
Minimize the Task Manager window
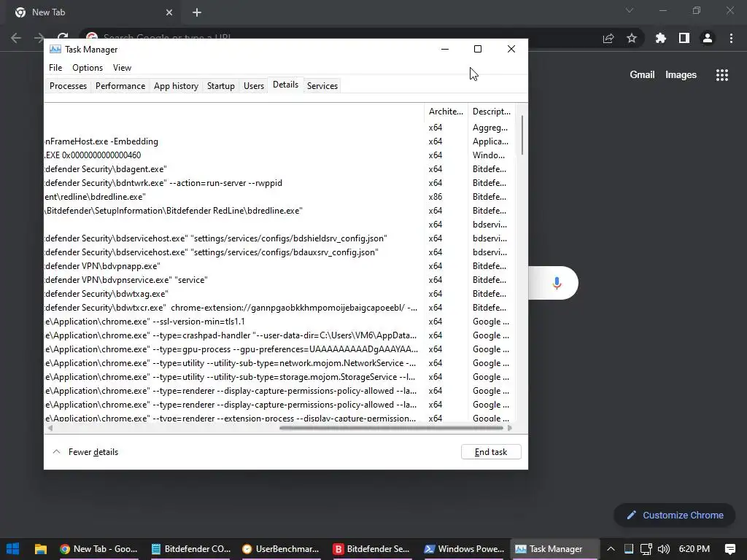(x=445, y=49)
